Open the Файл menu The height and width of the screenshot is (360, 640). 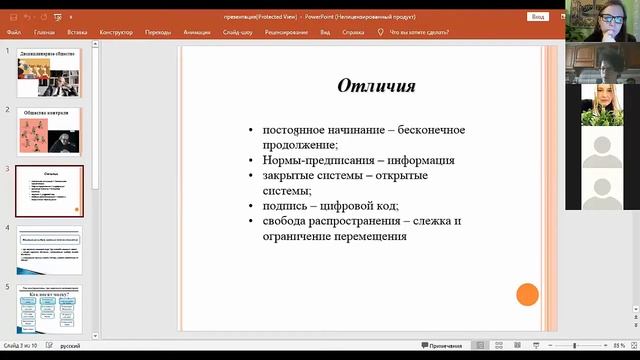pyautogui.click(x=13, y=32)
